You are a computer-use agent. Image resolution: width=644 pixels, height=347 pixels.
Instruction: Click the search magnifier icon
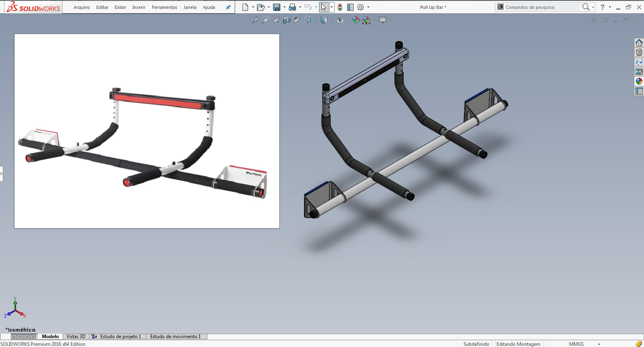coord(586,7)
